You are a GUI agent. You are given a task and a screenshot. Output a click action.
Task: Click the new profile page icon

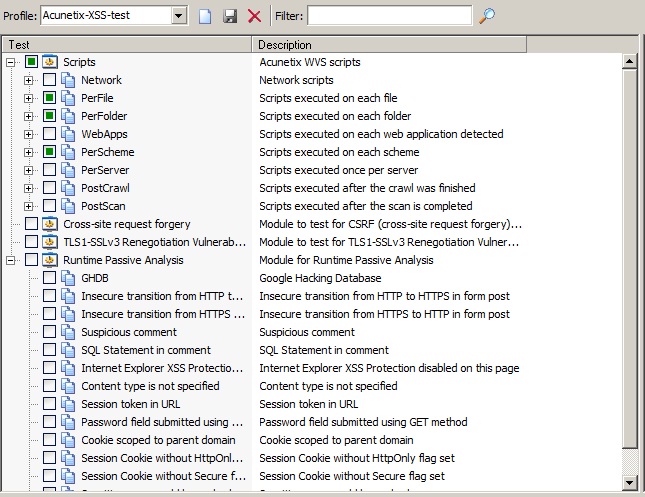(205, 16)
